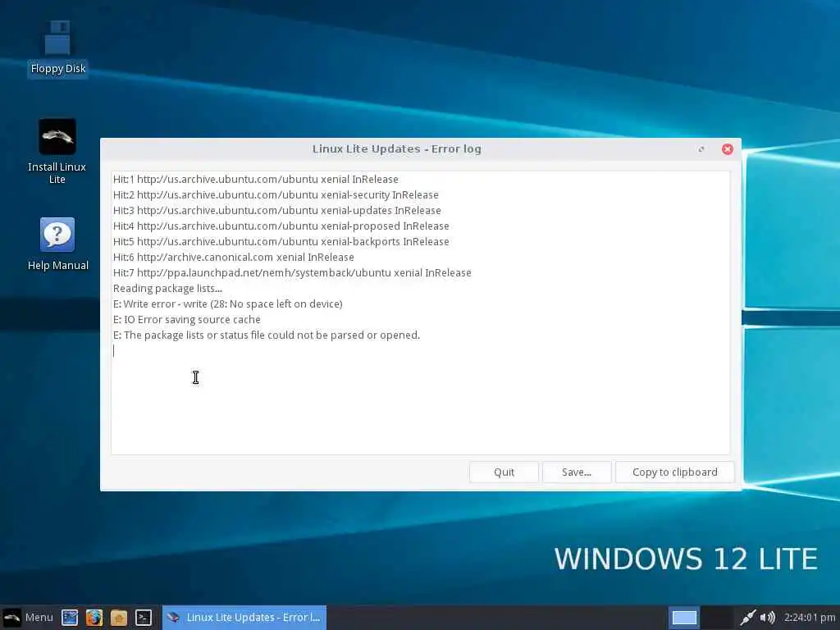Launch Firefox from the taskbar
The width and height of the screenshot is (840, 630).
[x=94, y=617]
